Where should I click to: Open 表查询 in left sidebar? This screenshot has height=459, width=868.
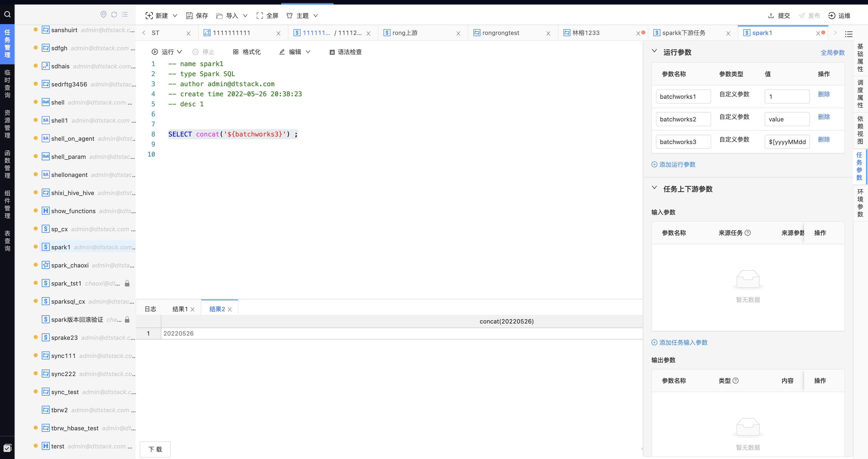7,241
